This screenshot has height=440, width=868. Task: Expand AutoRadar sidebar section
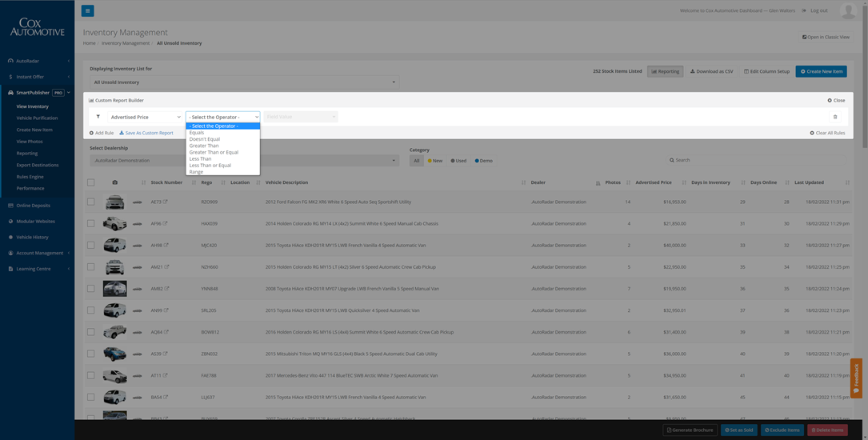coord(37,61)
